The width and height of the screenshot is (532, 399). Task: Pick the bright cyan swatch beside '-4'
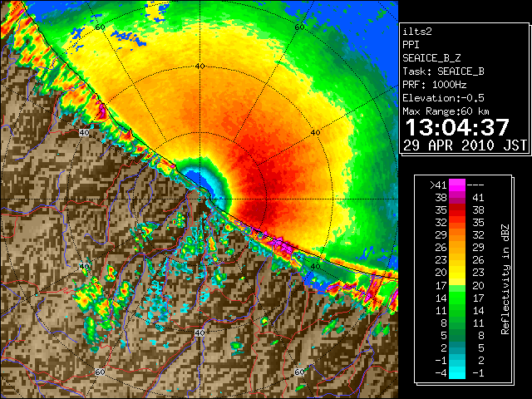point(457,372)
